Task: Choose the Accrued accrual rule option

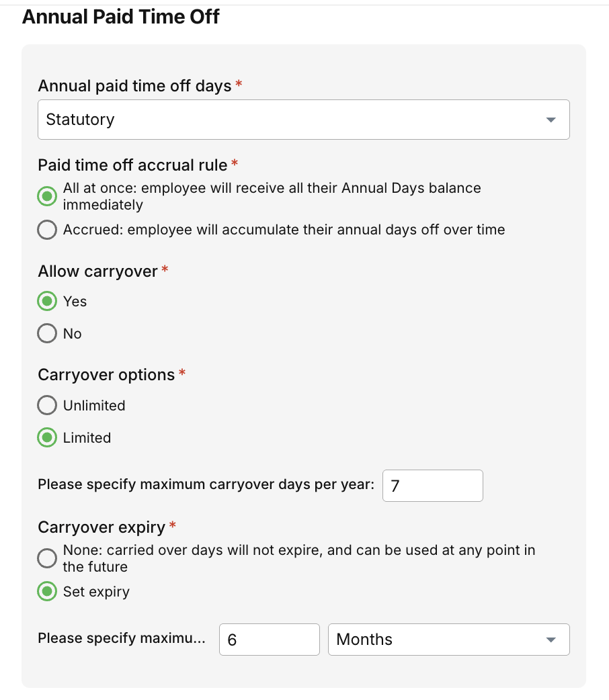Action: [x=47, y=230]
